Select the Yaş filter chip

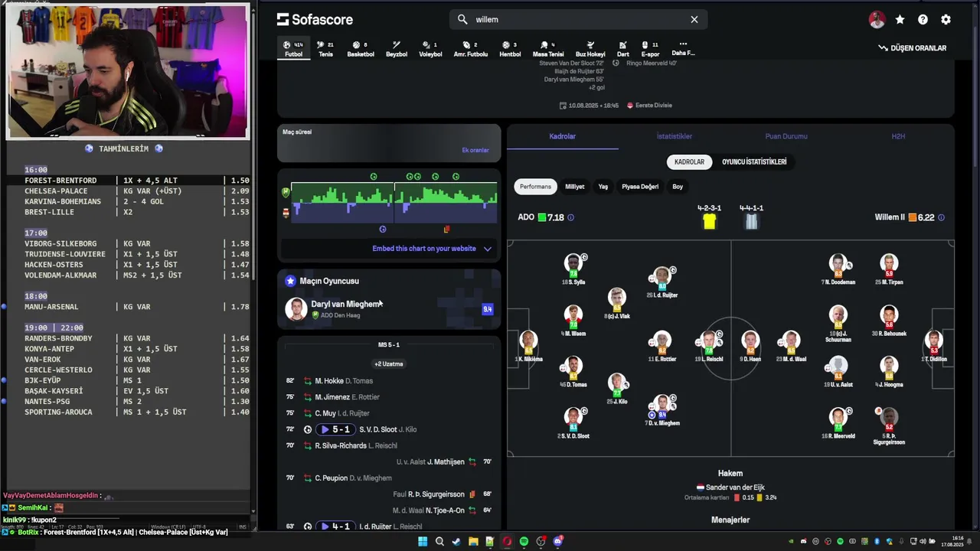click(603, 187)
